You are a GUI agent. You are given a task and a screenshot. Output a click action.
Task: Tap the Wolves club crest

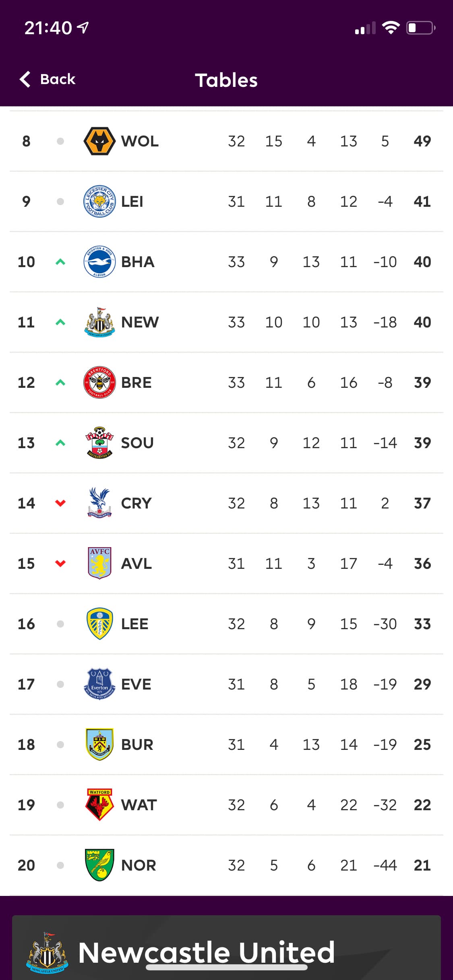coord(99,141)
